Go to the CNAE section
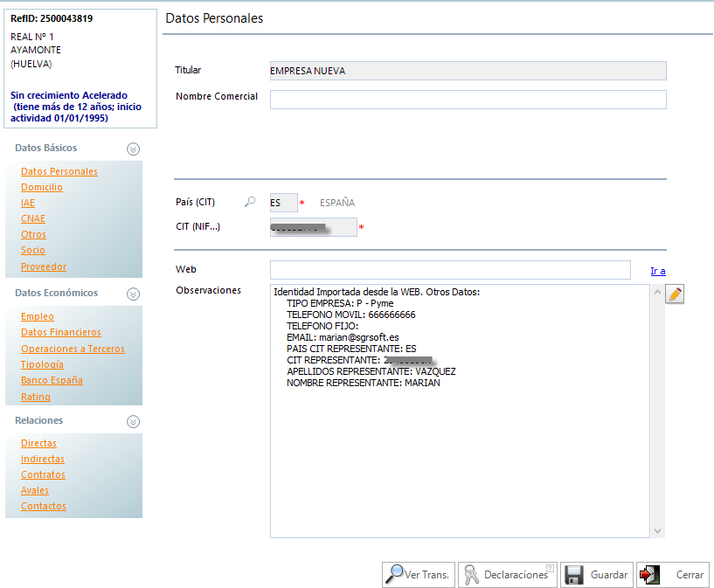Viewport: 714px width, 588px height. [33, 218]
